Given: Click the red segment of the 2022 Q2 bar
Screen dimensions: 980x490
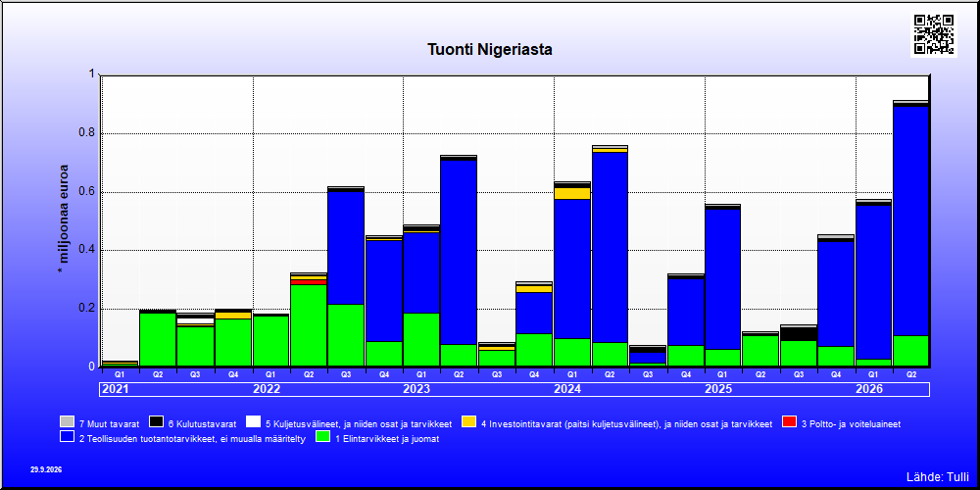Looking at the screenshot, I should (308, 282).
